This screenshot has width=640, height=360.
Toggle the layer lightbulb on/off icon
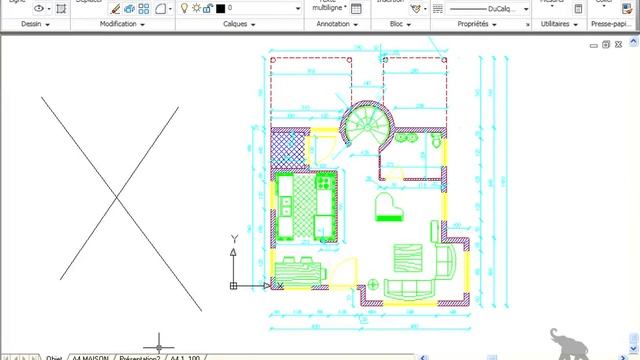pos(184,8)
